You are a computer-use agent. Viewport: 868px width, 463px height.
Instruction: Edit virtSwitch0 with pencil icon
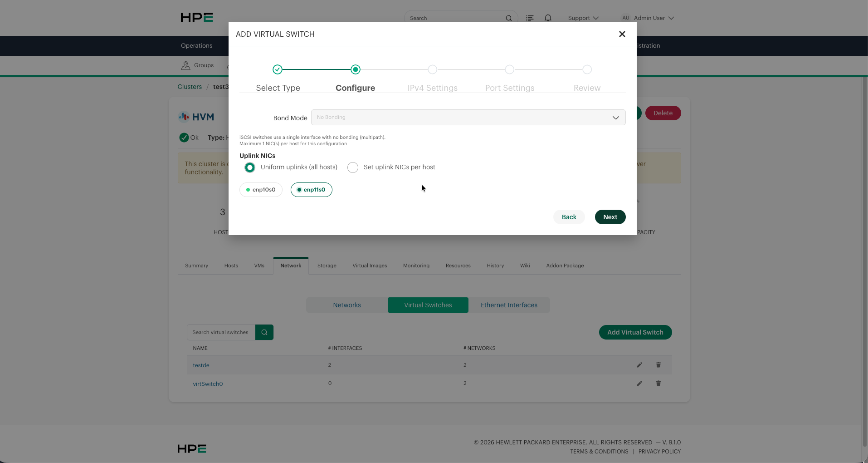(639, 384)
